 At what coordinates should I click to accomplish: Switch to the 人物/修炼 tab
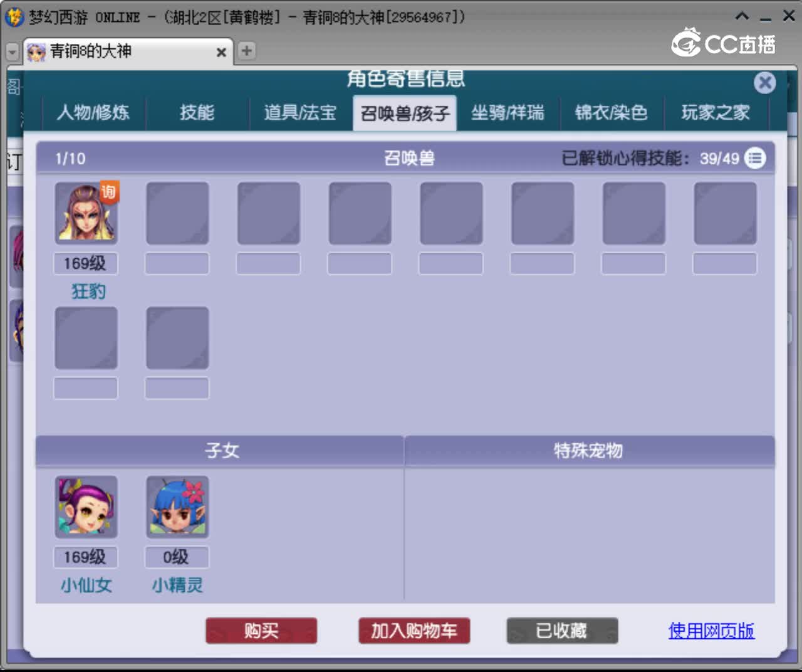[93, 113]
